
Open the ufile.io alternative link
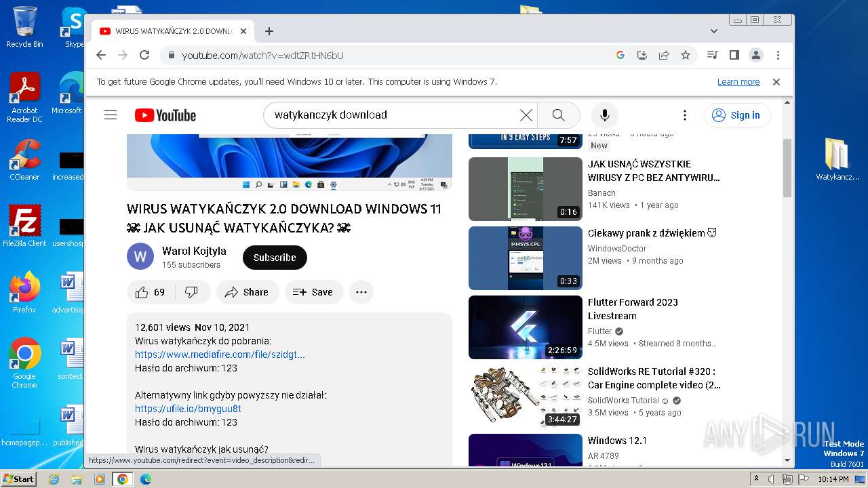click(188, 409)
